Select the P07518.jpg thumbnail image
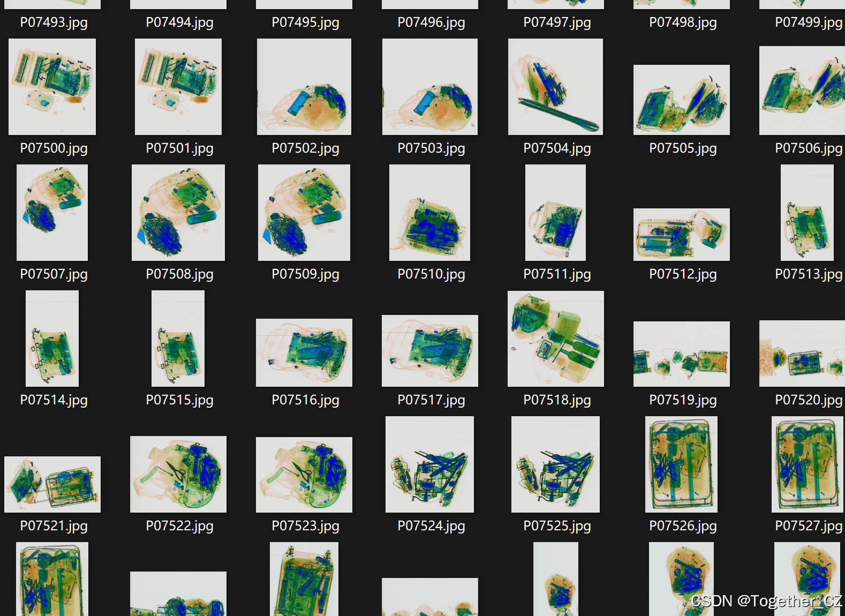 556,339
